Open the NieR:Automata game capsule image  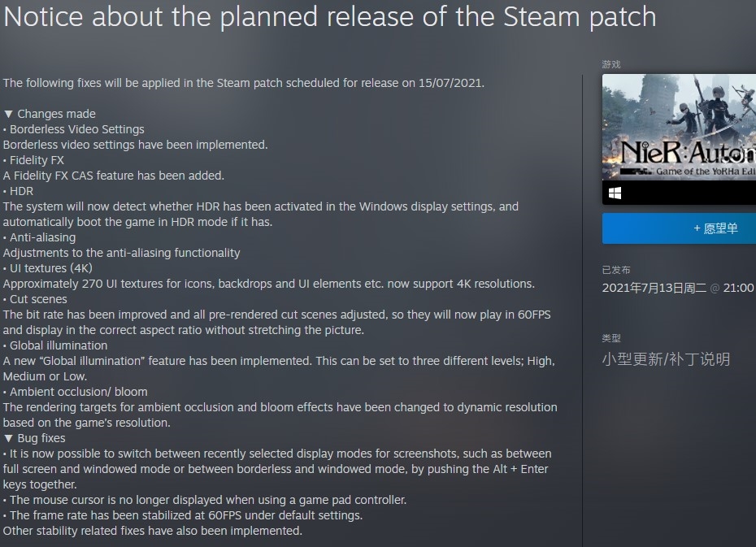coord(679,128)
